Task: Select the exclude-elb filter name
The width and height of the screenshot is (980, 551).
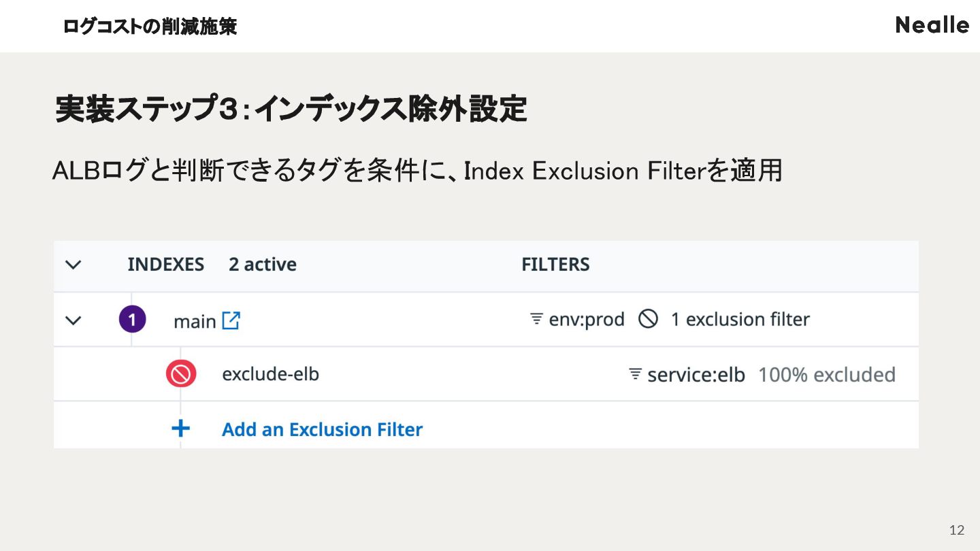Action: (x=270, y=374)
